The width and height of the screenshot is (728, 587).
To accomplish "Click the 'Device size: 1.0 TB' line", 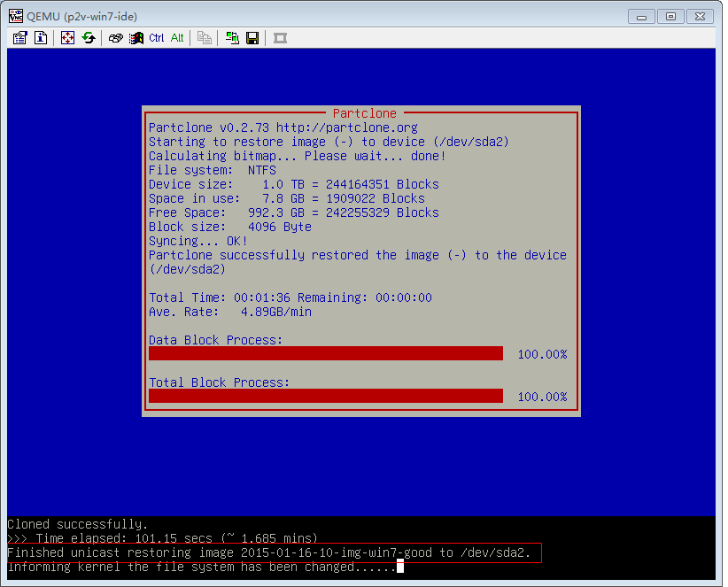I will [294, 184].
